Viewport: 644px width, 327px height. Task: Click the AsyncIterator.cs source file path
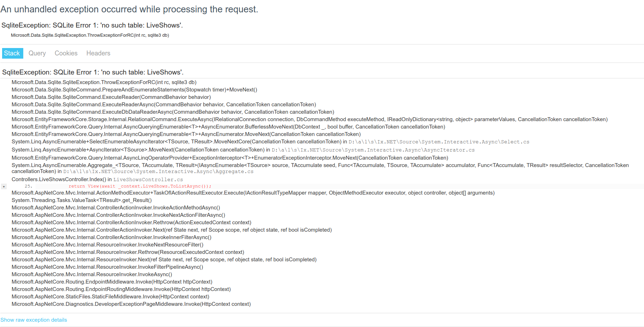(373, 150)
